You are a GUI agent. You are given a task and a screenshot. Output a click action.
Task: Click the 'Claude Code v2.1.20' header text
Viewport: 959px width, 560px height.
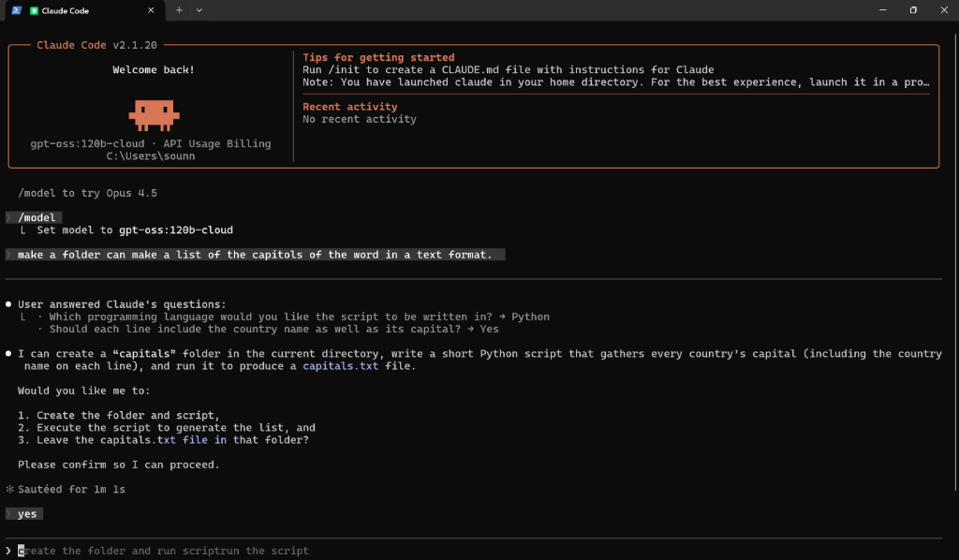(x=96, y=45)
